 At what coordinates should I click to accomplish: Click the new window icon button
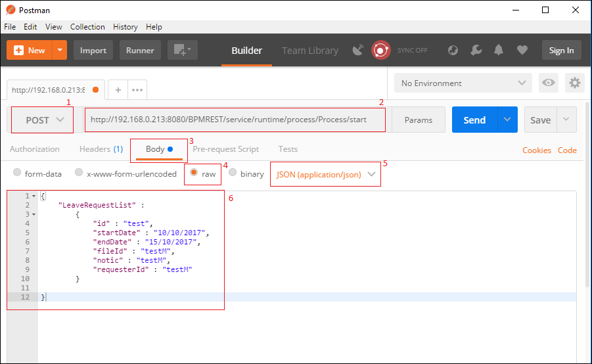tap(183, 50)
